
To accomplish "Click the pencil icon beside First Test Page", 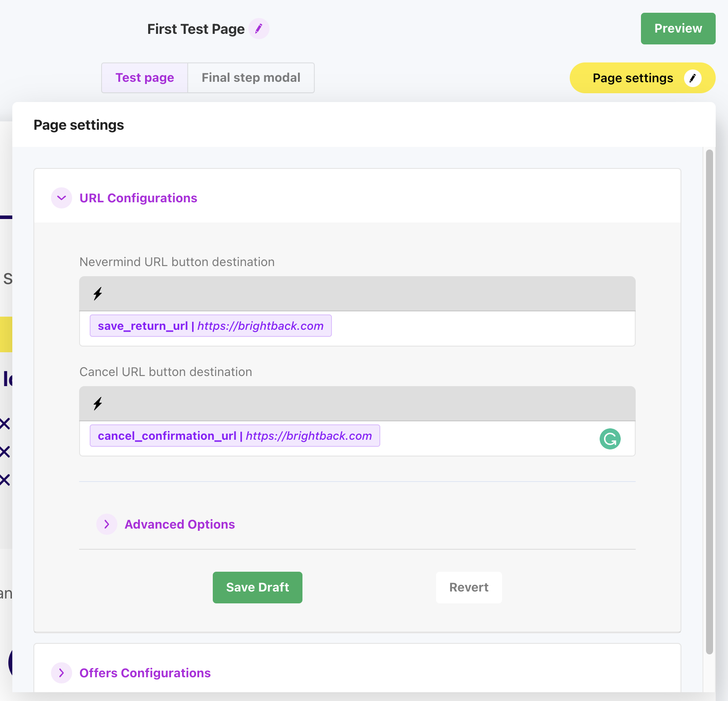I will pos(259,29).
